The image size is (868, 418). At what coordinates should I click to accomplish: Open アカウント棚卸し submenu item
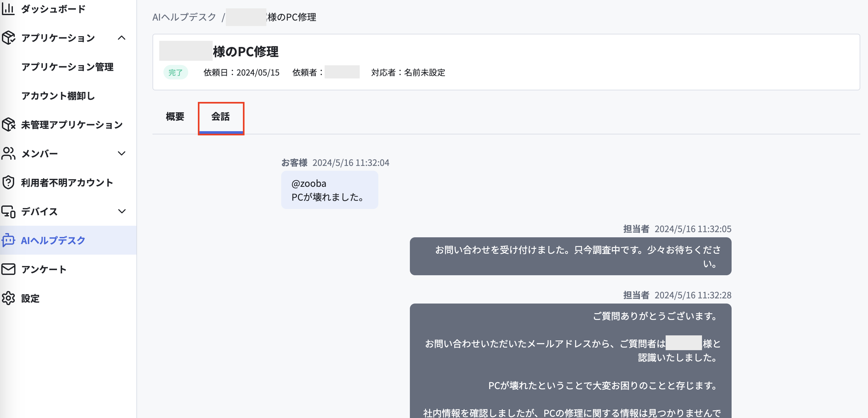tap(58, 96)
